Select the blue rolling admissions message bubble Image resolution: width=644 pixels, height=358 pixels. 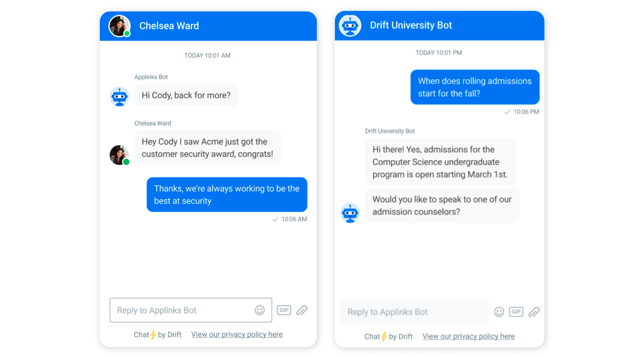(475, 87)
